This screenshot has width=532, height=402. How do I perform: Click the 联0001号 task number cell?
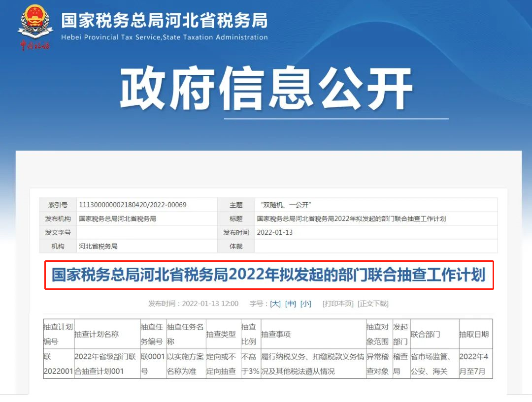pos(153,364)
